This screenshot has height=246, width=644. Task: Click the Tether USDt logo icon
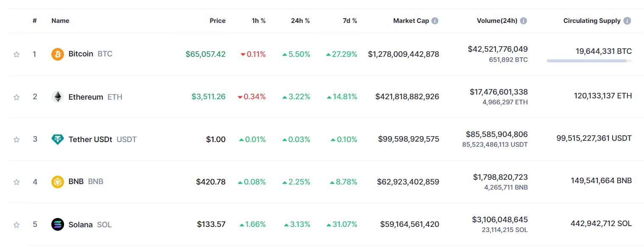(58, 139)
